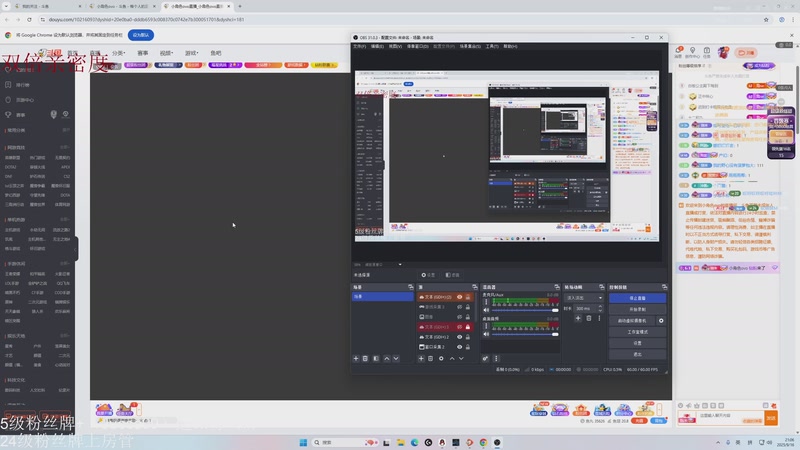Pop out the Controls dock
Screen dimensions: 800x450
(664, 287)
